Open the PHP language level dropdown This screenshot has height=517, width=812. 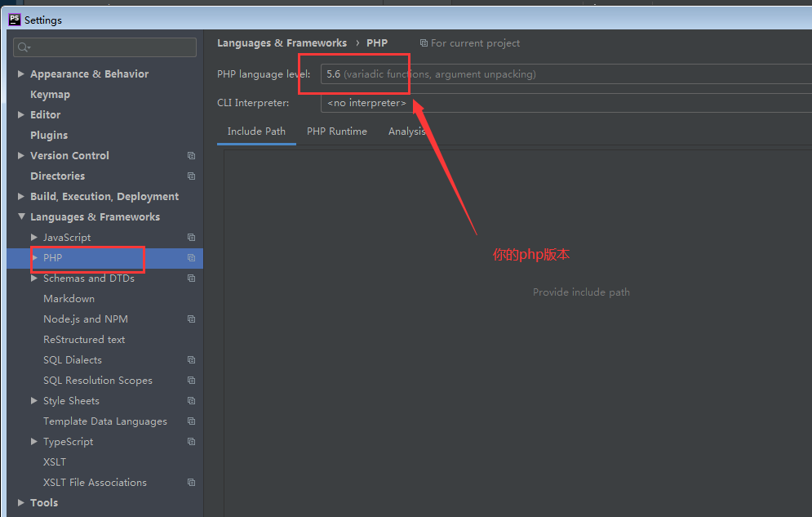[563, 74]
